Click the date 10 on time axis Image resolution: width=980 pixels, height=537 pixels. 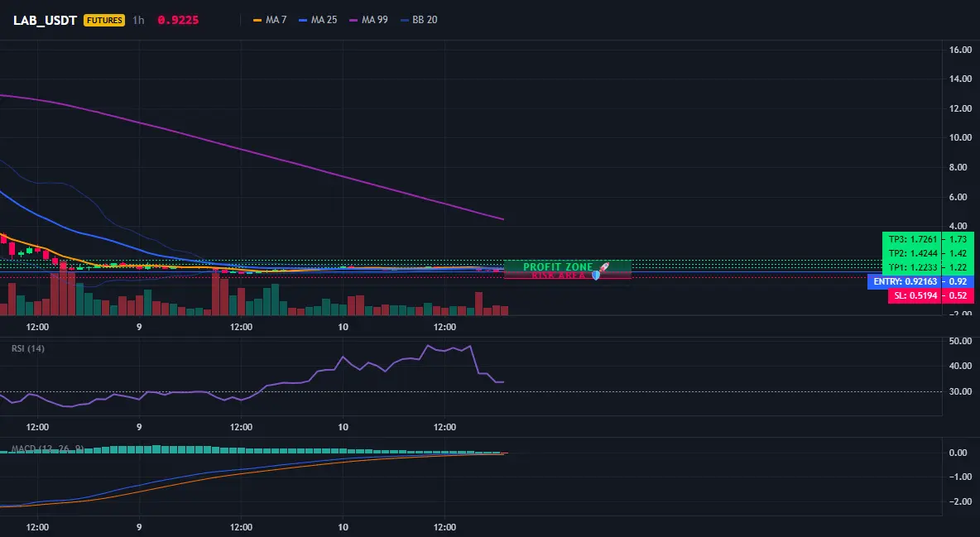343,327
